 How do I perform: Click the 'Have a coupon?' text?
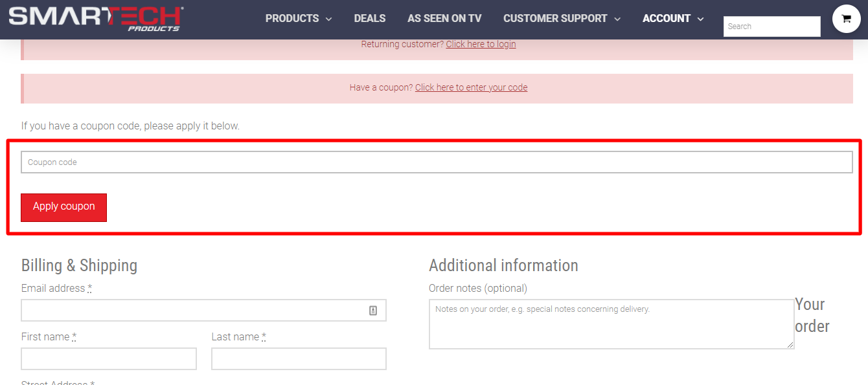pos(381,87)
